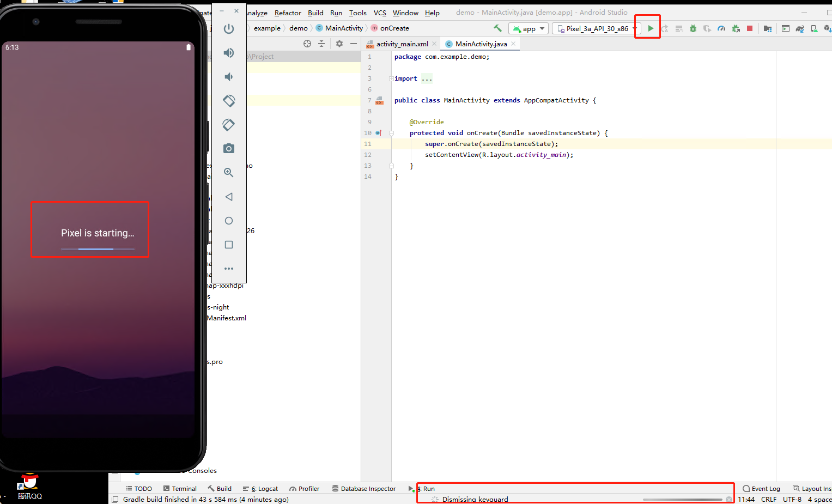Click Attach Debugger to Android Process icon
832x504 pixels.
point(736,28)
